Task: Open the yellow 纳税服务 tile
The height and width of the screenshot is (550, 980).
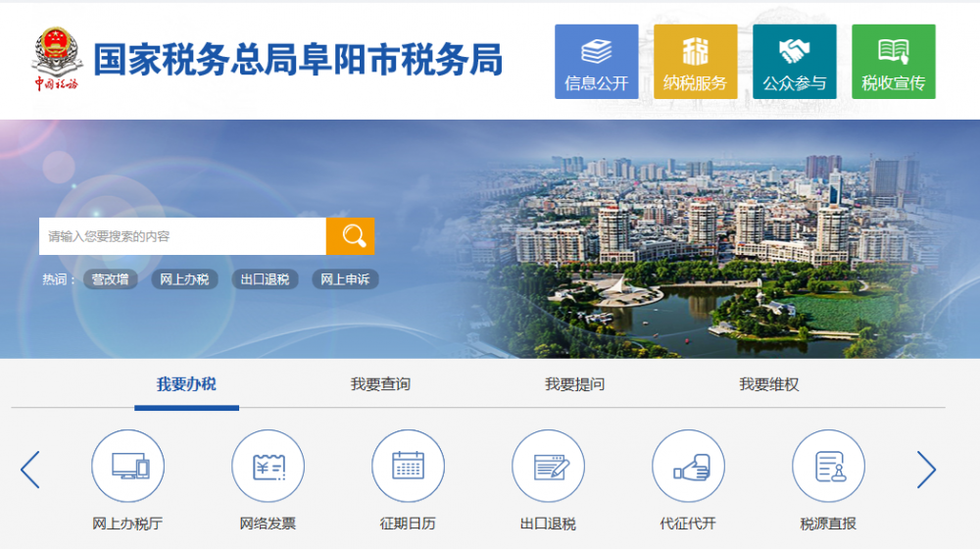Action: [695, 62]
